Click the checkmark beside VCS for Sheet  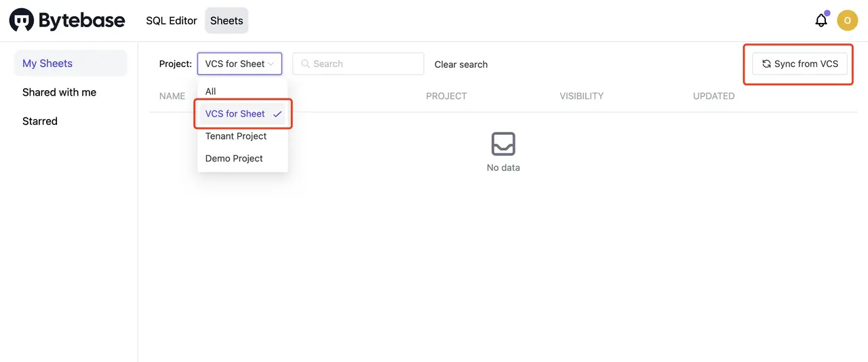pos(277,114)
